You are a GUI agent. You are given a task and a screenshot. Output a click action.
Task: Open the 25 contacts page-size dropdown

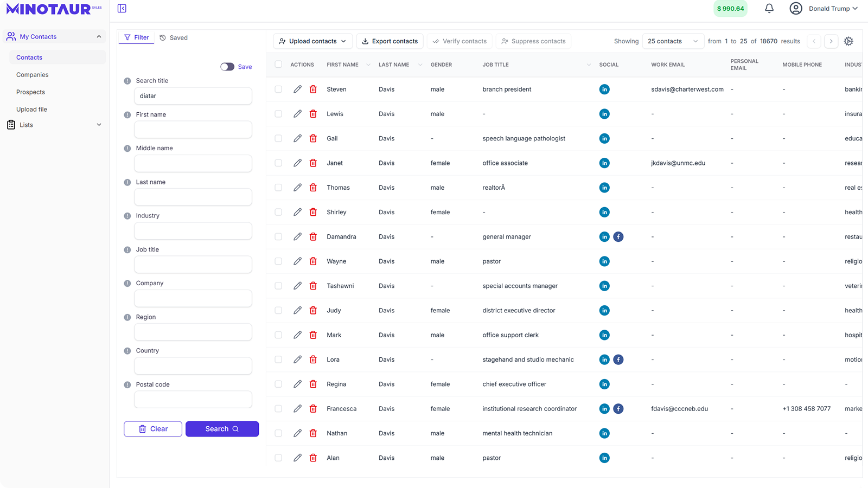click(x=673, y=41)
